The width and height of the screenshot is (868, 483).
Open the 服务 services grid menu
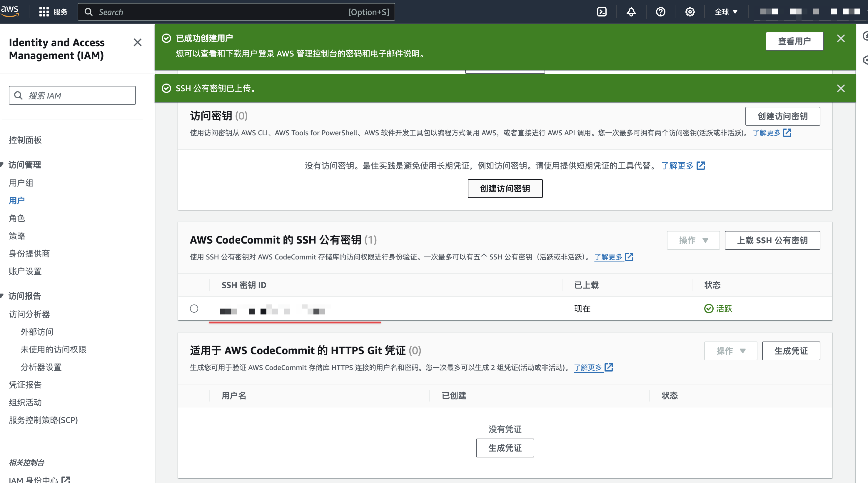coord(53,12)
